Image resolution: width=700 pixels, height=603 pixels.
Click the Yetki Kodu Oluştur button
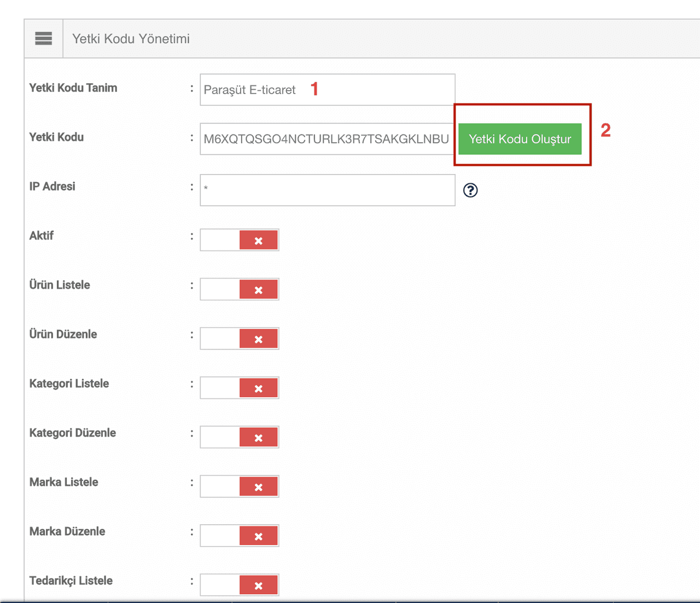tap(520, 139)
